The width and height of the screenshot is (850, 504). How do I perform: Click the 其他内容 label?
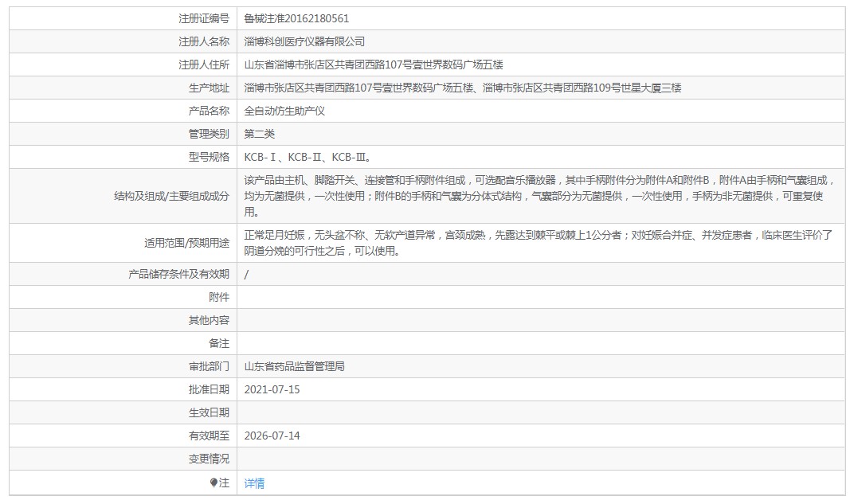coord(209,320)
